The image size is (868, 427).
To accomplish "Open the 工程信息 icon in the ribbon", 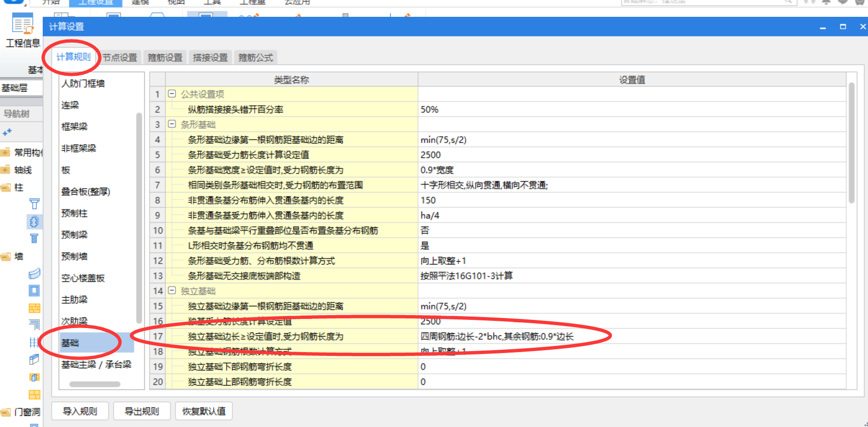I will click(23, 30).
